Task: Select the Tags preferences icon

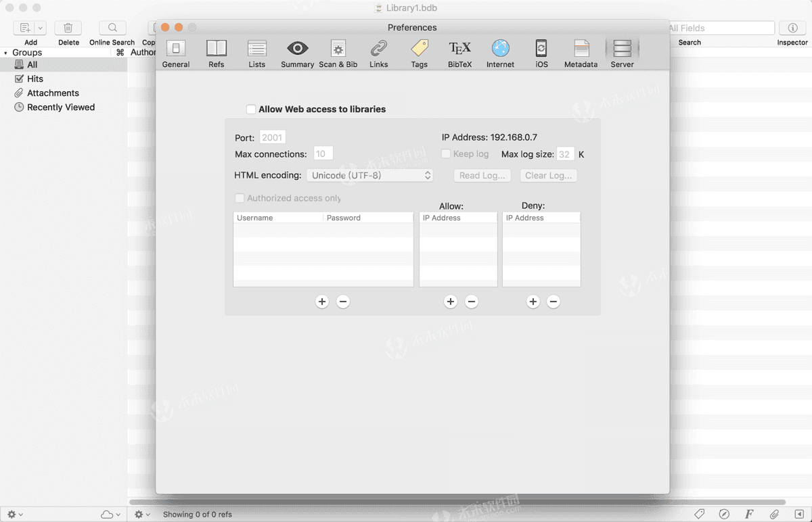Action: pyautogui.click(x=419, y=53)
